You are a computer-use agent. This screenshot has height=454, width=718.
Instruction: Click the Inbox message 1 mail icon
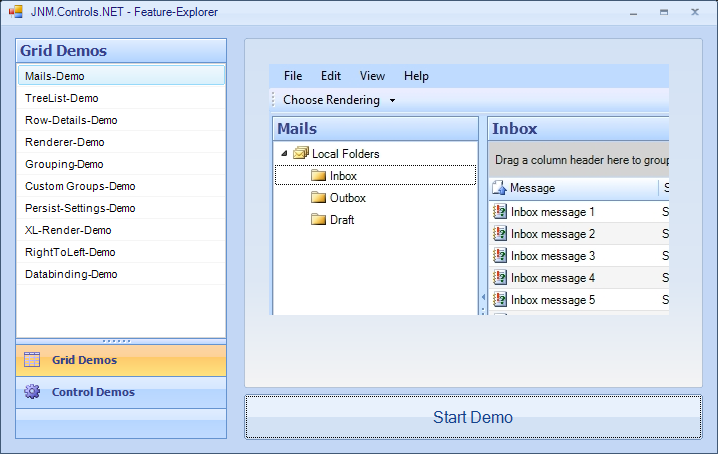(x=500, y=212)
